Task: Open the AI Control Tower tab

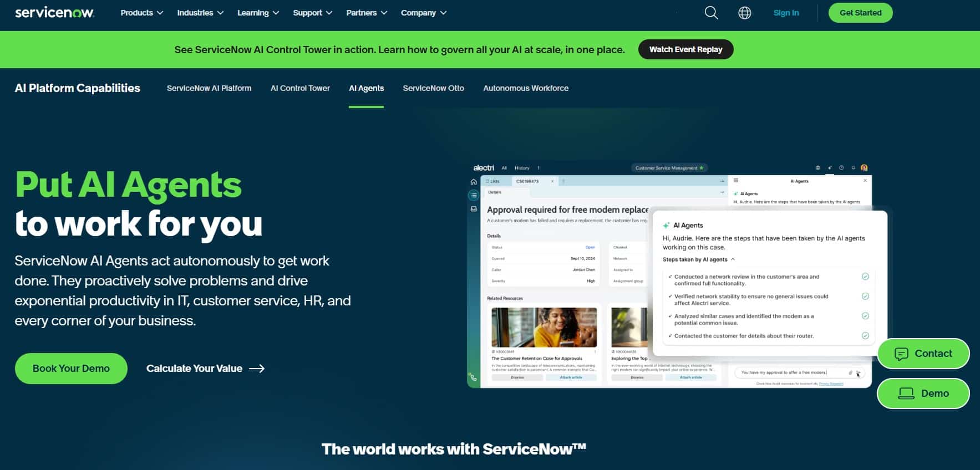Action: (300, 88)
